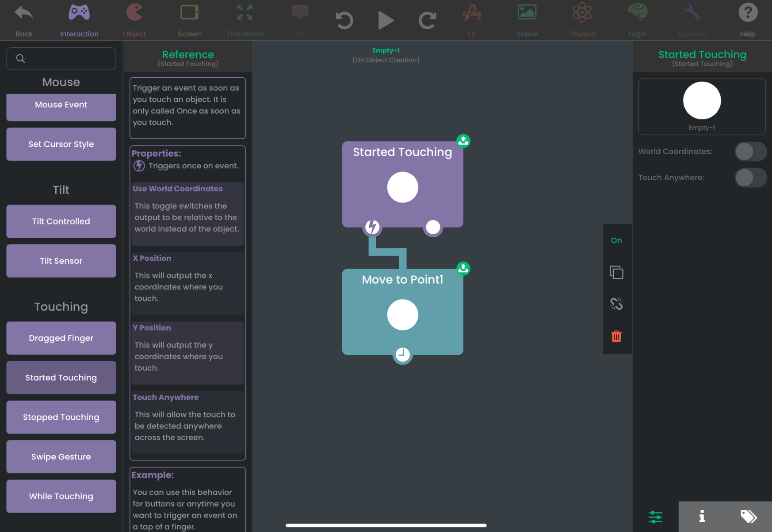Enable the World Coordinates toggle

point(750,152)
